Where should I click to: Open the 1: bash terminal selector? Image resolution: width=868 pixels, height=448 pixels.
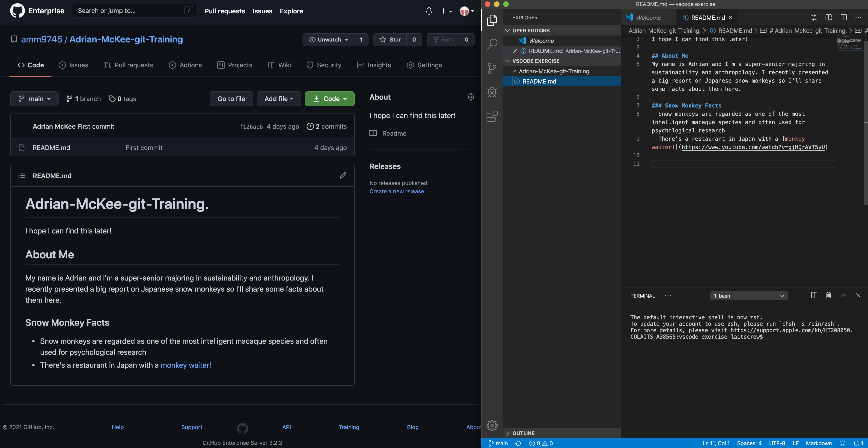[748, 296]
